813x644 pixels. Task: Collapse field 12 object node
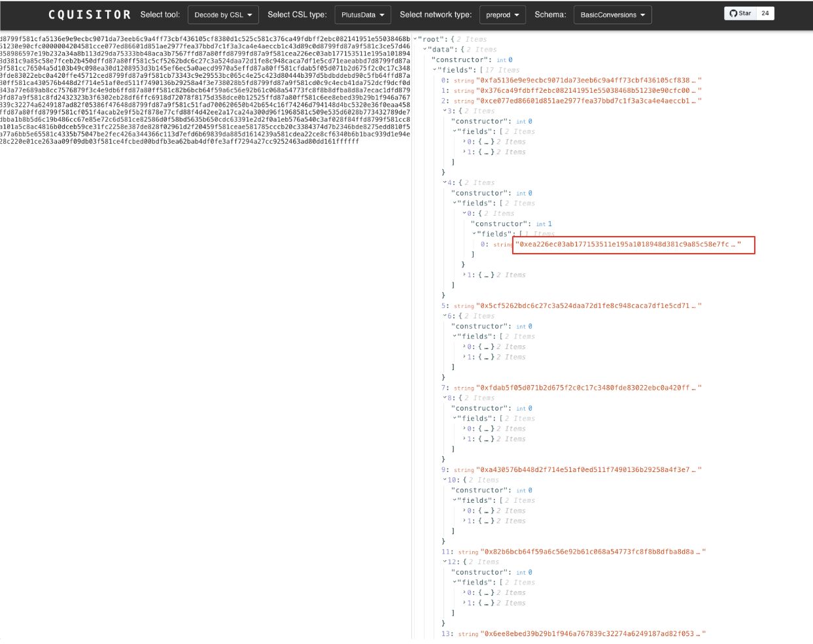445,562
